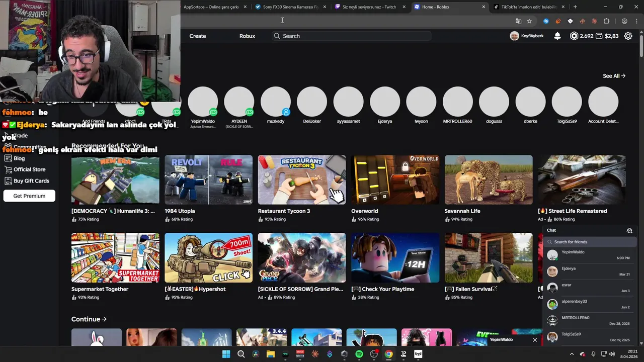Click Get Premium button
Viewport: 644px width, 362px height.
pos(29,196)
